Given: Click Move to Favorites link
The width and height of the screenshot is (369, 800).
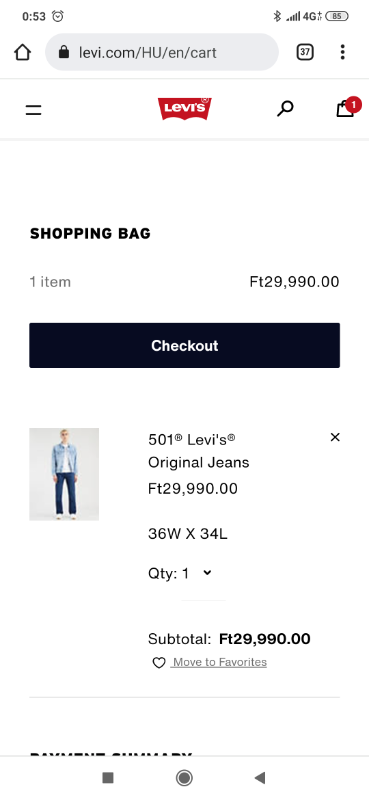Looking at the screenshot, I should click(219, 662).
